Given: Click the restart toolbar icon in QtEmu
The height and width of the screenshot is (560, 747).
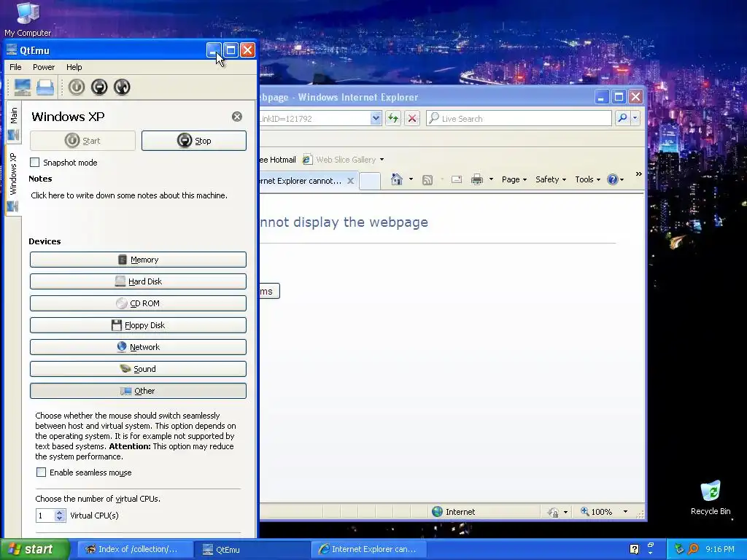Looking at the screenshot, I should click(x=122, y=87).
